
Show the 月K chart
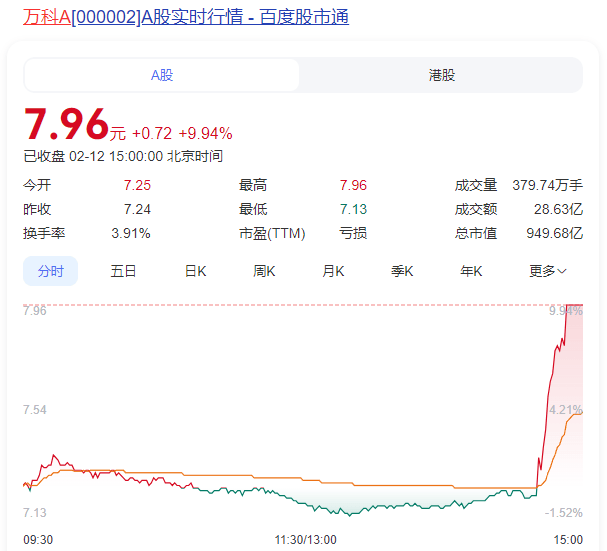[x=333, y=271]
